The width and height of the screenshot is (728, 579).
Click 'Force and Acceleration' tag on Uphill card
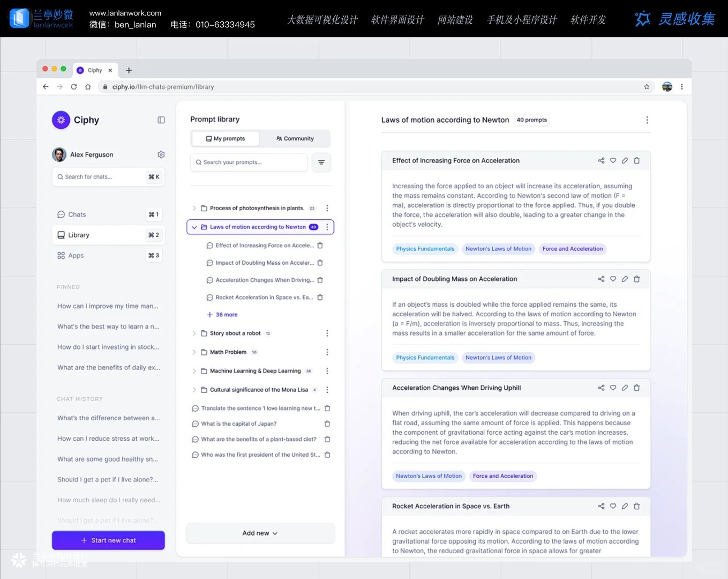click(503, 476)
